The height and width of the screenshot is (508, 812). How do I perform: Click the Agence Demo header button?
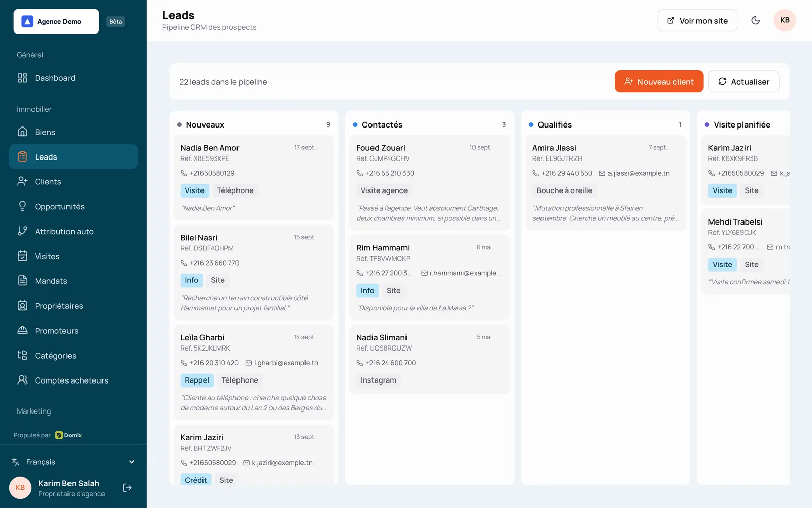click(x=56, y=21)
